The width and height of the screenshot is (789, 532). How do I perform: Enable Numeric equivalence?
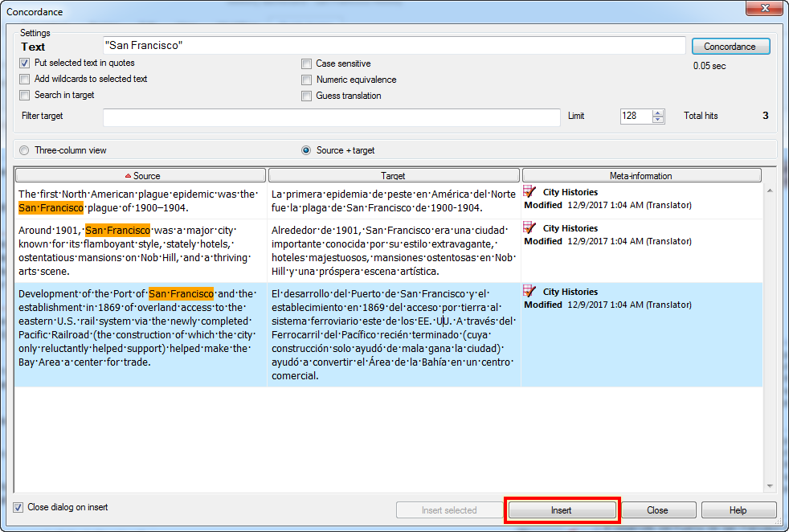point(306,80)
